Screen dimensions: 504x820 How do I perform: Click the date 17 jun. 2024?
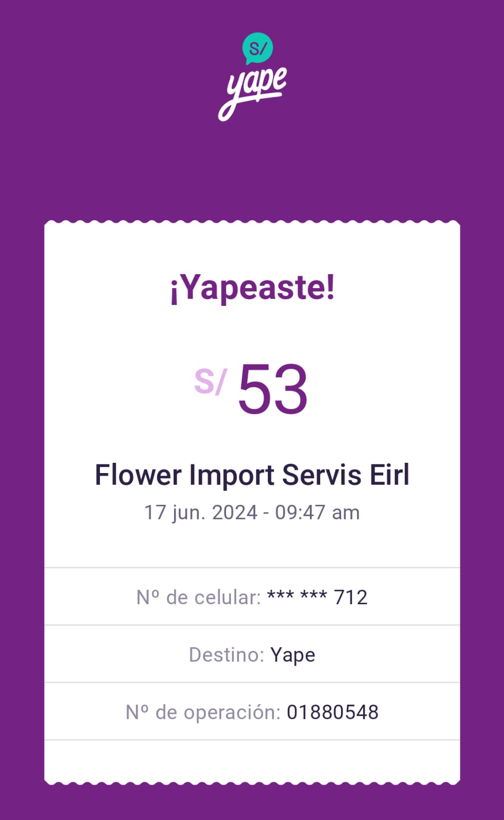coord(200,512)
